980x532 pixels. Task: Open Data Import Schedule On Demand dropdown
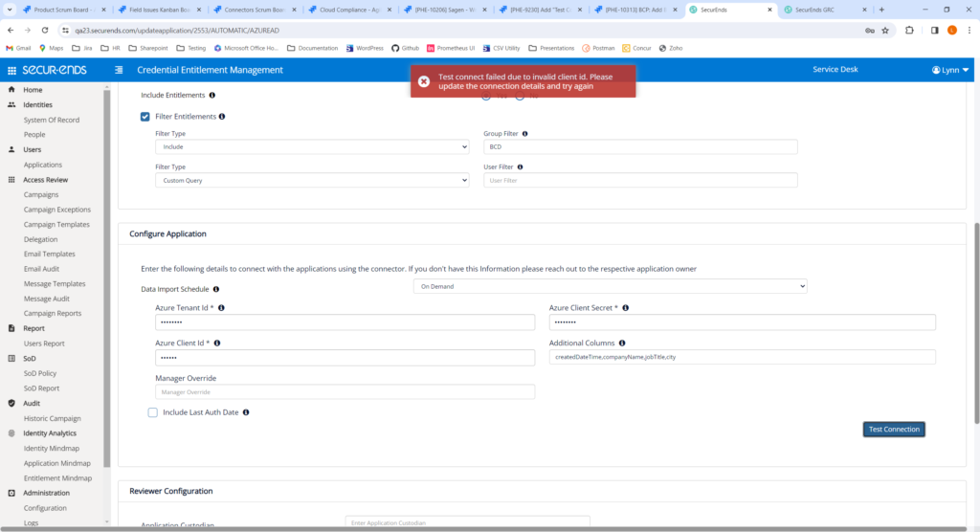coord(610,286)
